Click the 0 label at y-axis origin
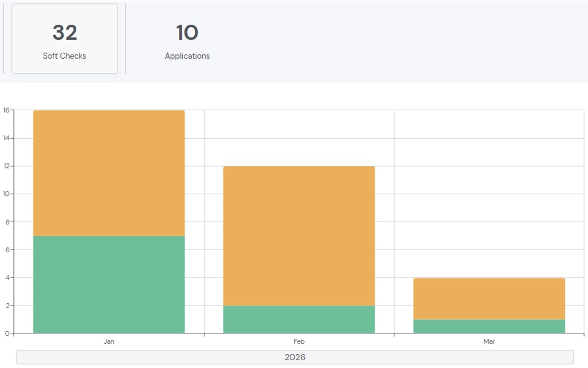Image resolution: width=588 pixels, height=368 pixels. [x=7, y=333]
